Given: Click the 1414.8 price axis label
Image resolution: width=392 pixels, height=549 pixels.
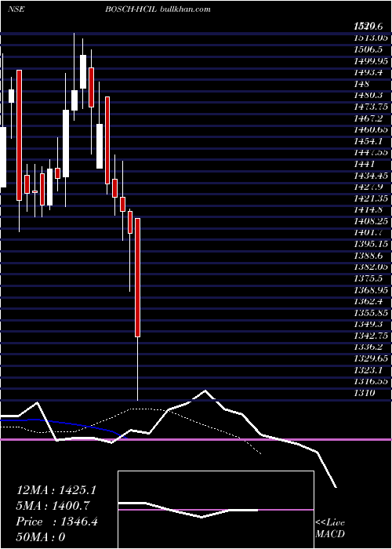Looking at the screenshot, I should (x=368, y=209).
